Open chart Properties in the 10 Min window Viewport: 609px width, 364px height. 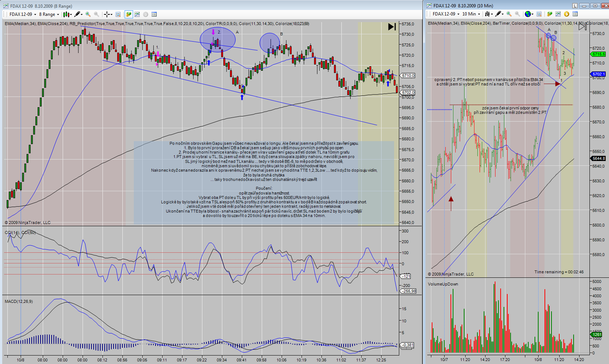pos(575,14)
